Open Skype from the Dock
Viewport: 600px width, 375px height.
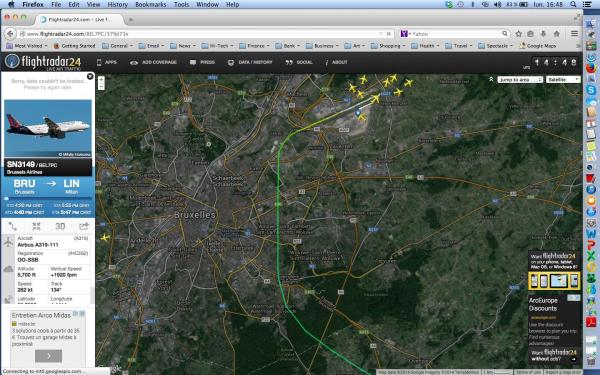click(591, 90)
